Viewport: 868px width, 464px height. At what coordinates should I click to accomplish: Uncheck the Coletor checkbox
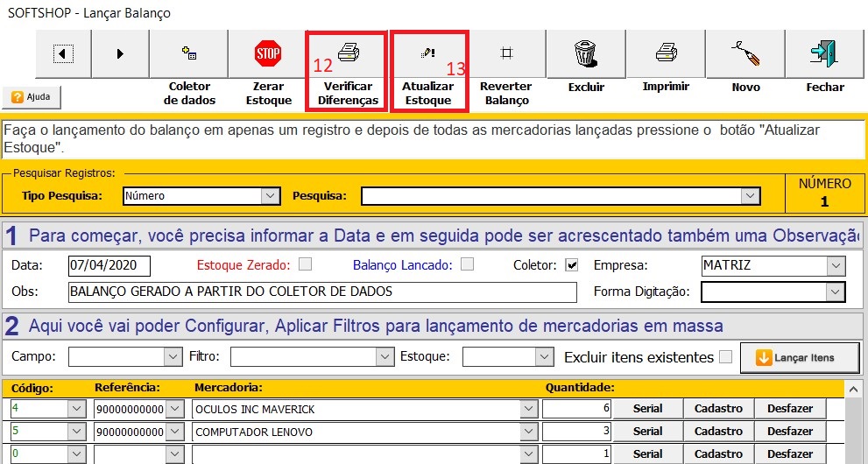[x=572, y=264]
